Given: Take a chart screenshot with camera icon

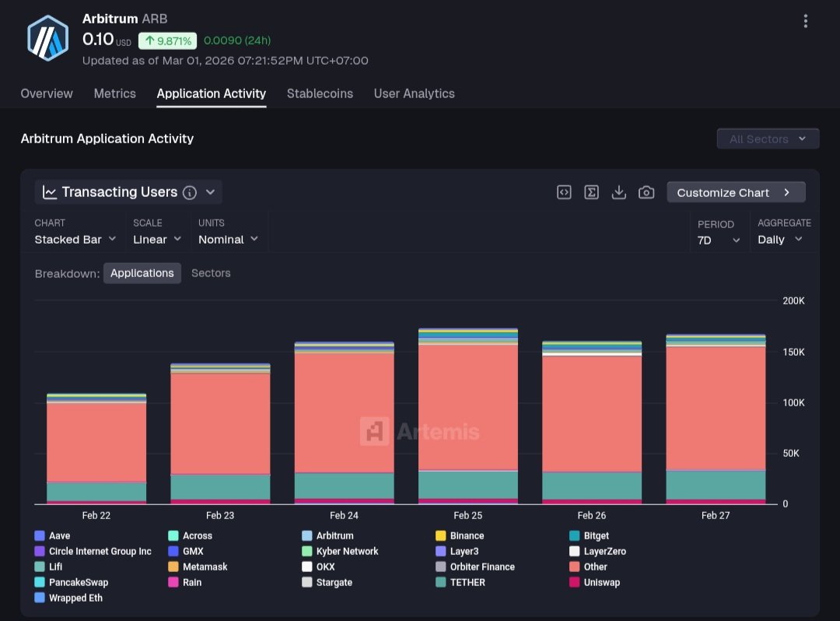Looking at the screenshot, I should tap(646, 192).
